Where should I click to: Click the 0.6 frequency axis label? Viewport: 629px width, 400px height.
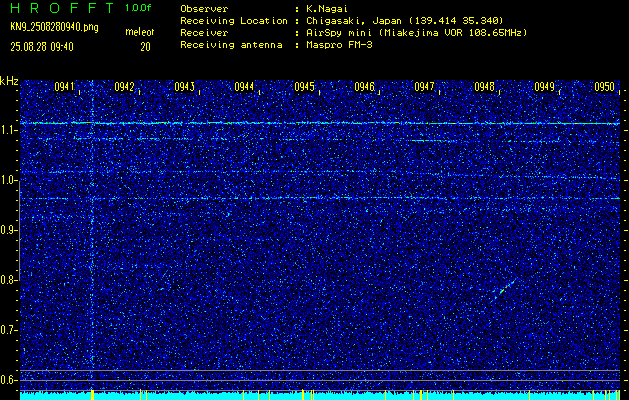click(9, 380)
